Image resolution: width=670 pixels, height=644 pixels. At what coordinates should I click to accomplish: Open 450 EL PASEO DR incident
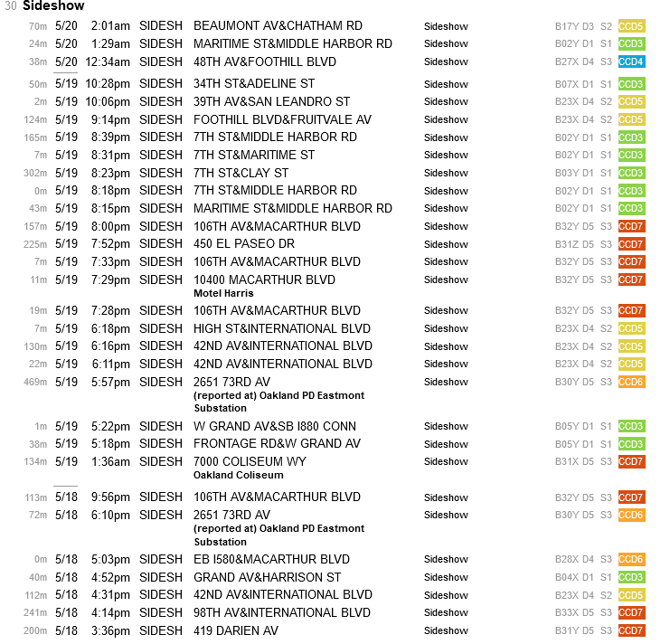click(244, 243)
